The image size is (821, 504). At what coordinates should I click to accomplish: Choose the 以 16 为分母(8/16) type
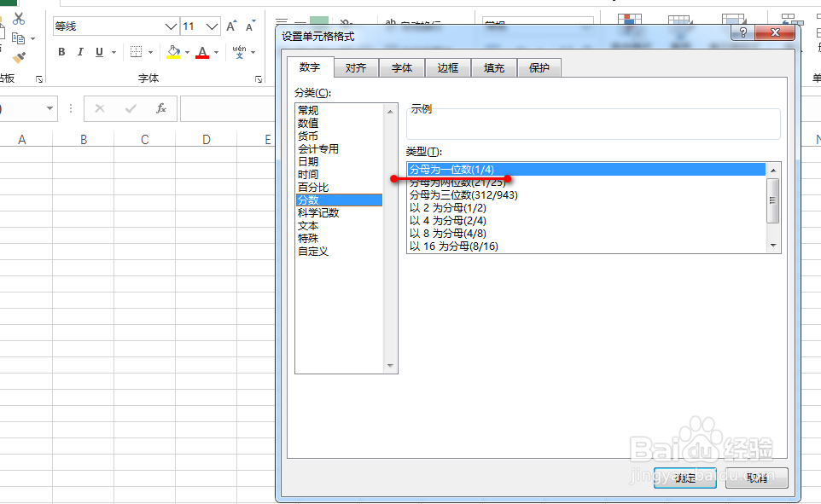452,246
